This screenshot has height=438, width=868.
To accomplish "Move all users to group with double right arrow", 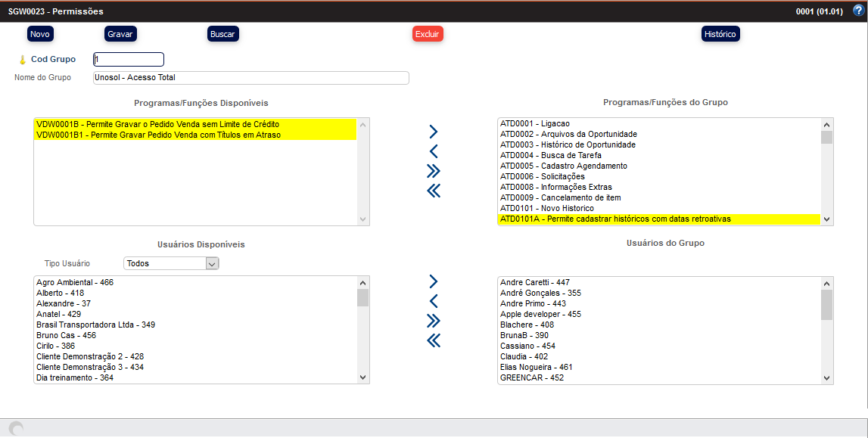I will 433,320.
